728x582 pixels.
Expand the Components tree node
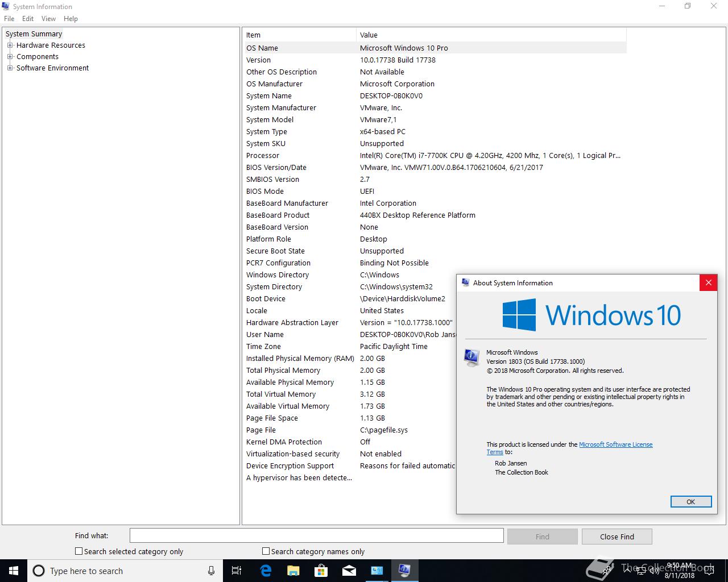pos(10,56)
